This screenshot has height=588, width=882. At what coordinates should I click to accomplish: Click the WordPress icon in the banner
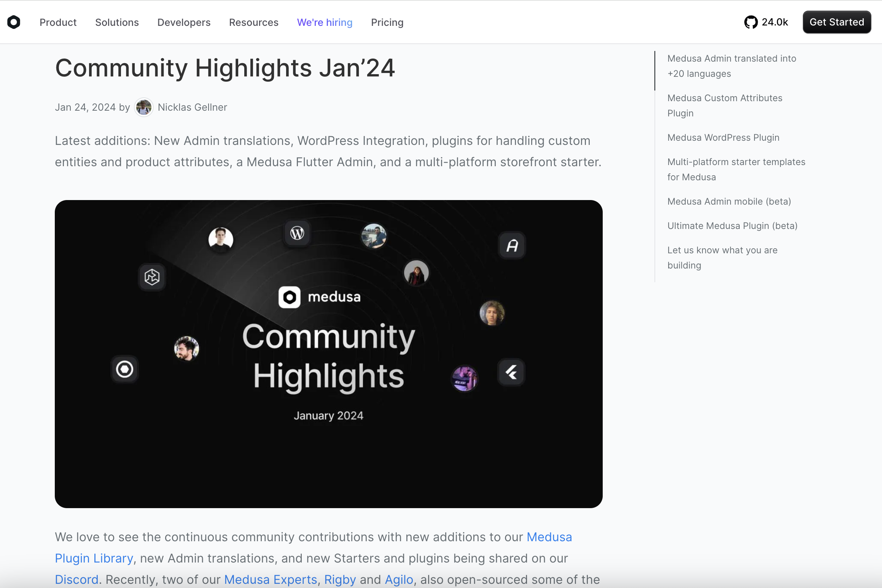click(x=297, y=233)
